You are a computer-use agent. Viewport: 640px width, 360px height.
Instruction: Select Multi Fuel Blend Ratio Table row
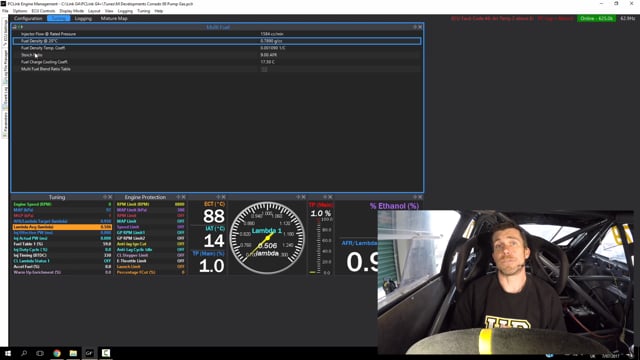click(x=217, y=69)
